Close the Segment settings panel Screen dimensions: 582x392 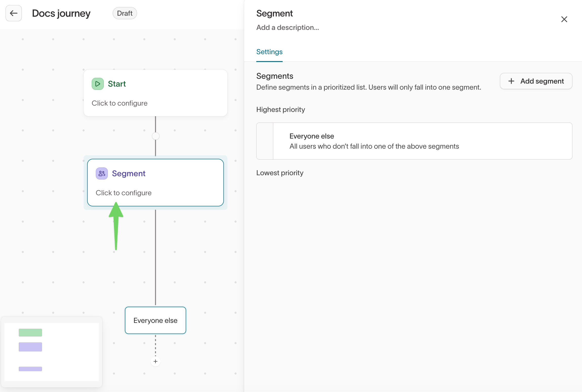coord(564,19)
